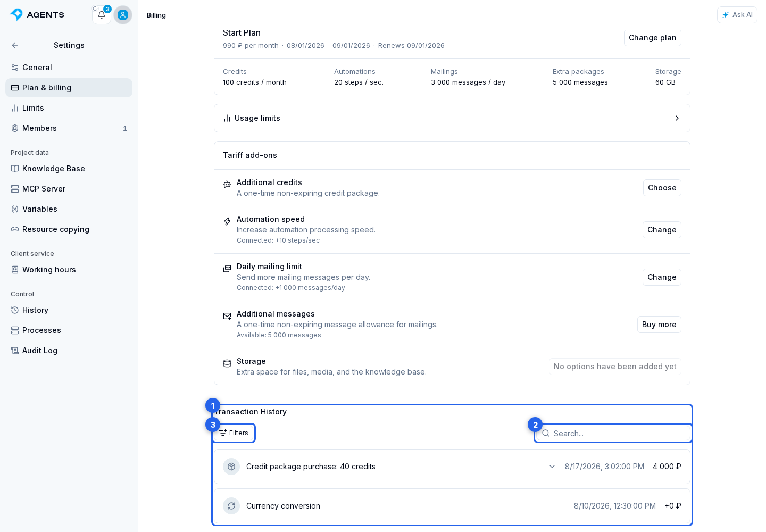Click the AGENTS logo icon
The width and height of the screenshot is (766, 532).
tap(16, 15)
